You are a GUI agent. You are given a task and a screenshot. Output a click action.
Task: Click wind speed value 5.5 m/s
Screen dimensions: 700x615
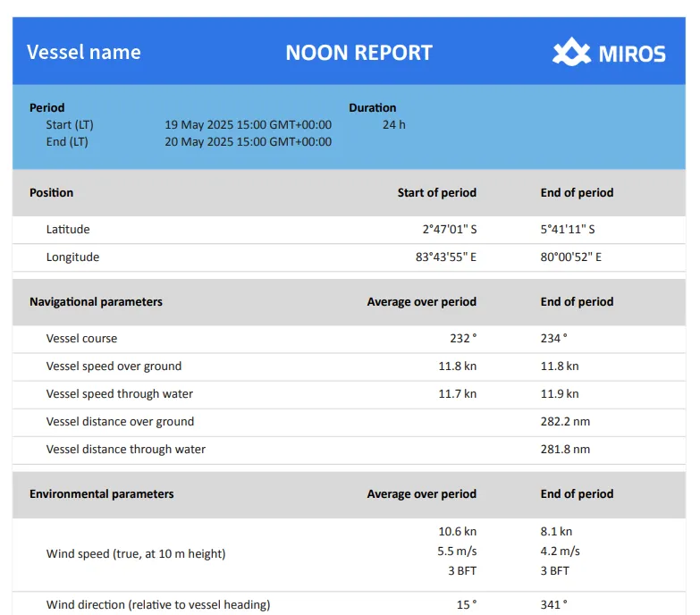point(457,552)
